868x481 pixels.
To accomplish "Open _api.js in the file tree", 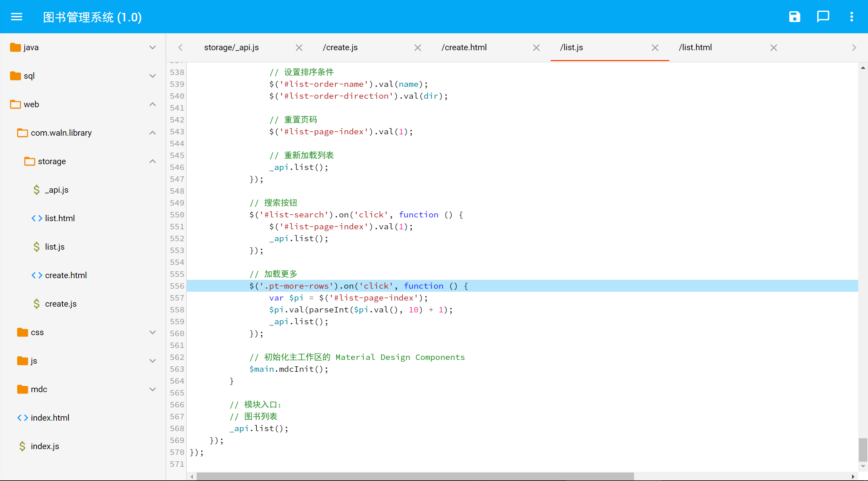I will (57, 190).
